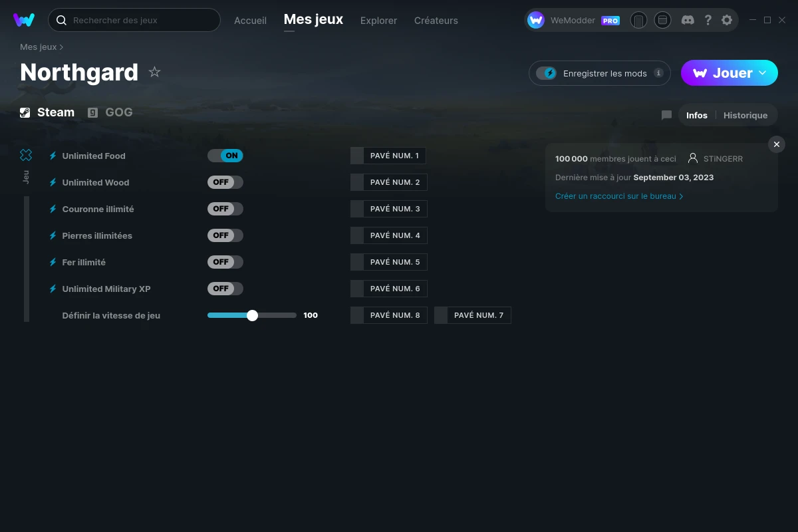Click lightning icon beside Unlimited Food
798x532 pixels.
click(53, 156)
